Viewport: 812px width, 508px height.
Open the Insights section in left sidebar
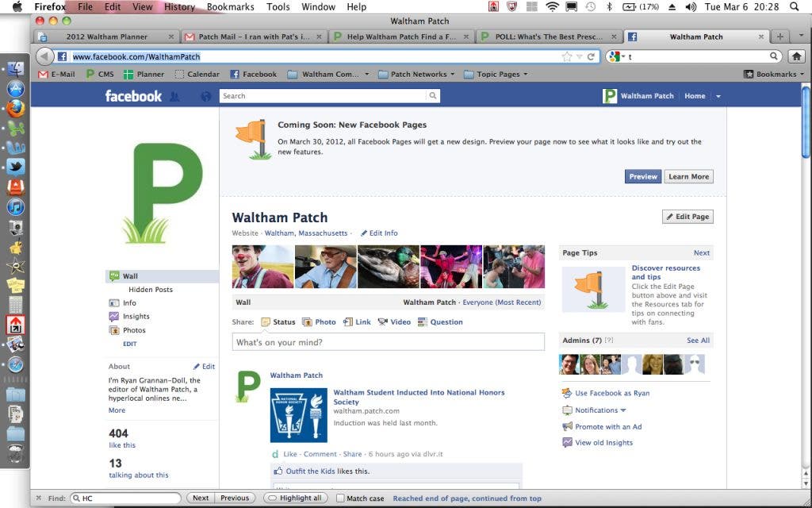click(x=136, y=316)
